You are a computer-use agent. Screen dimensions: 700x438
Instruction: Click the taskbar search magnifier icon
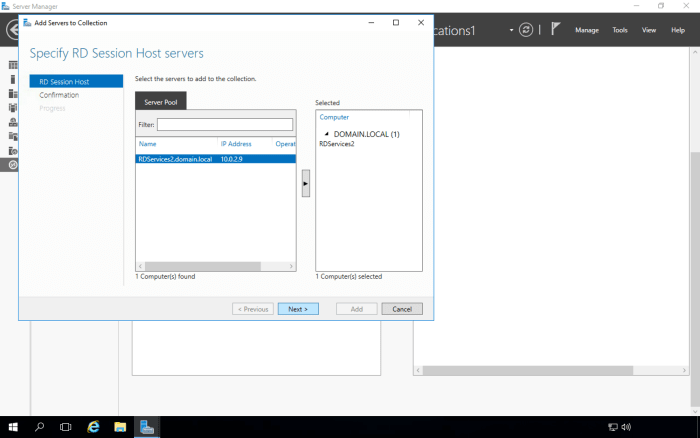(40, 427)
